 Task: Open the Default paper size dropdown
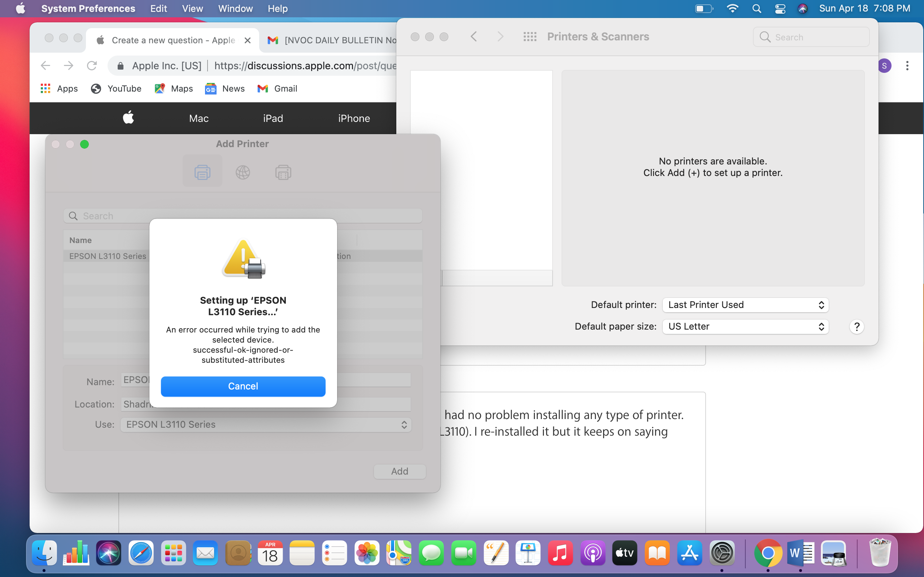coord(745,327)
